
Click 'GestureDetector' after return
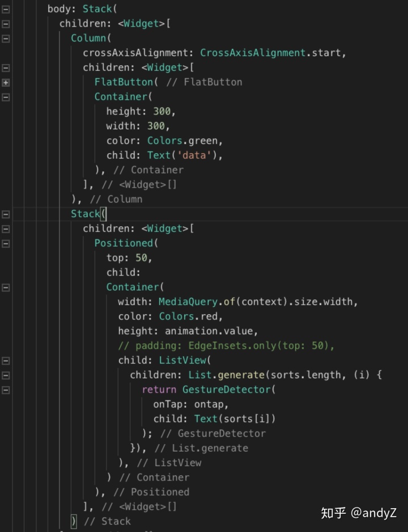[x=226, y=390]
